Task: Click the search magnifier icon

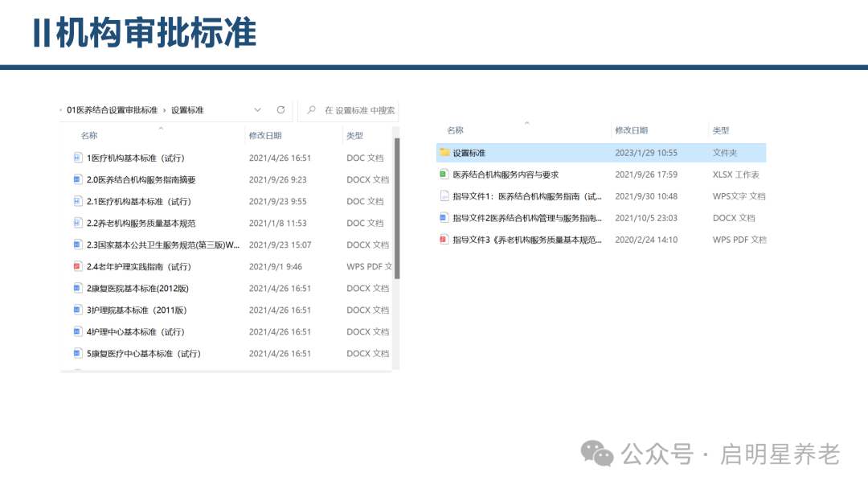Action: (x=310, y=109)
